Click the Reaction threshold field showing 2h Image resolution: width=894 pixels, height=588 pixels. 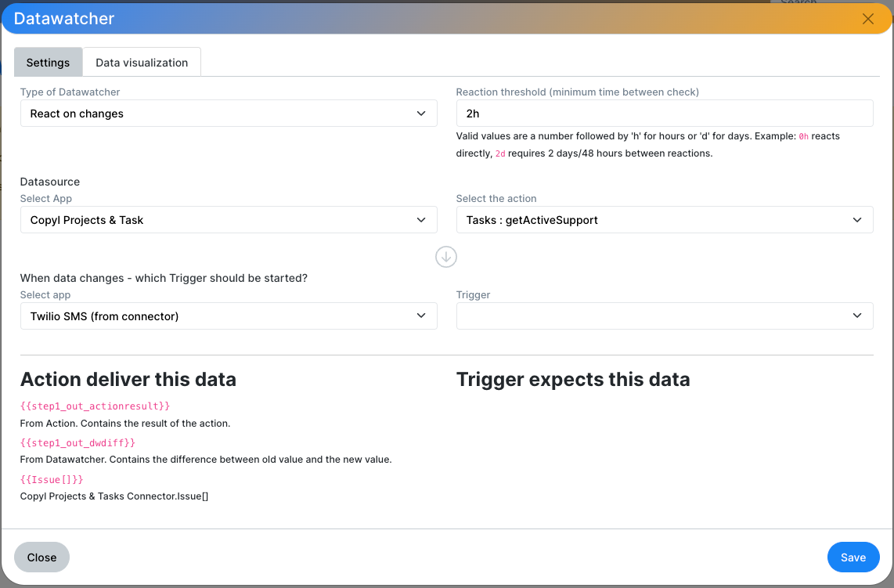[664, 114]
